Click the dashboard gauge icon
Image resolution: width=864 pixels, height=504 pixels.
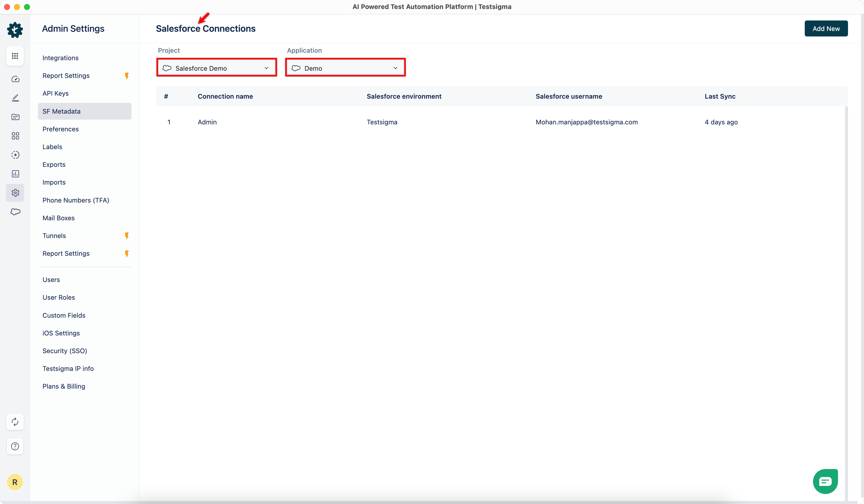tap(15, 79)
